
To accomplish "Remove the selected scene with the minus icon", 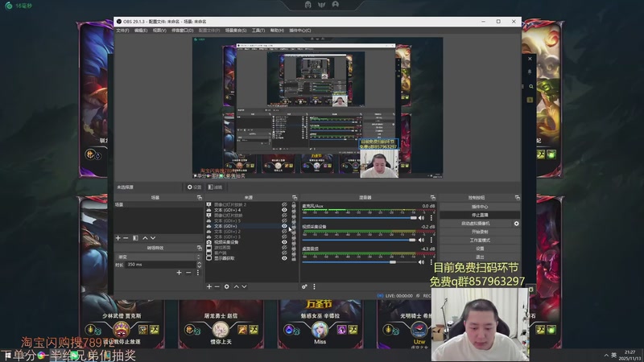I will pos(126,238).
